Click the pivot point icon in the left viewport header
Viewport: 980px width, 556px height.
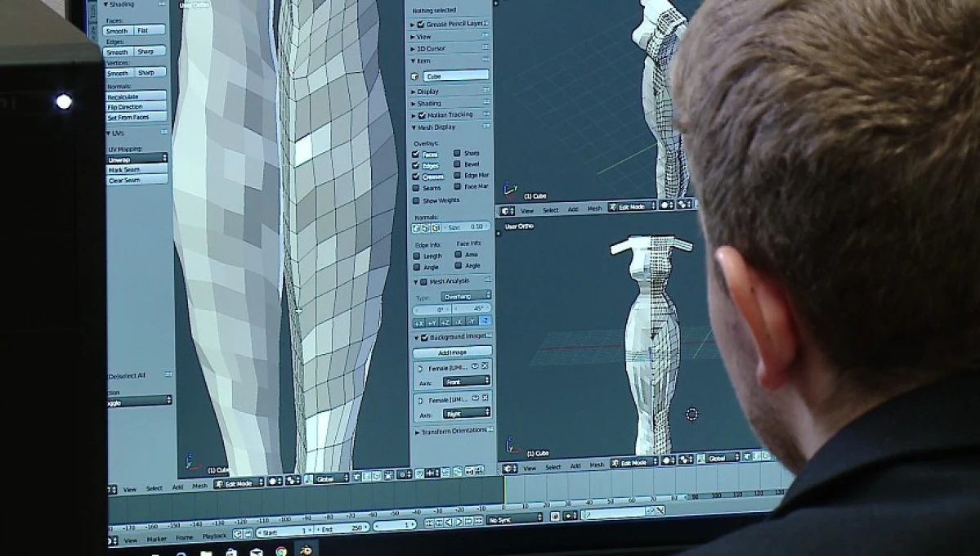point(292,480)
